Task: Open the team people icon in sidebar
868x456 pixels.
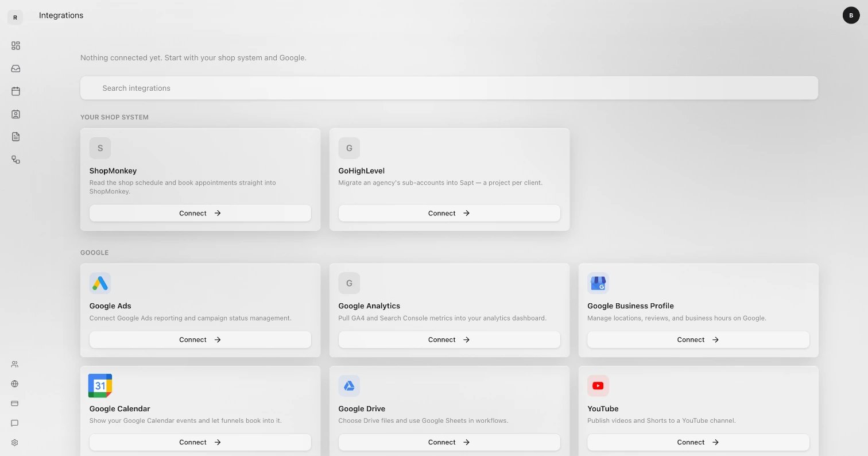Action: (x=15, y=364)
